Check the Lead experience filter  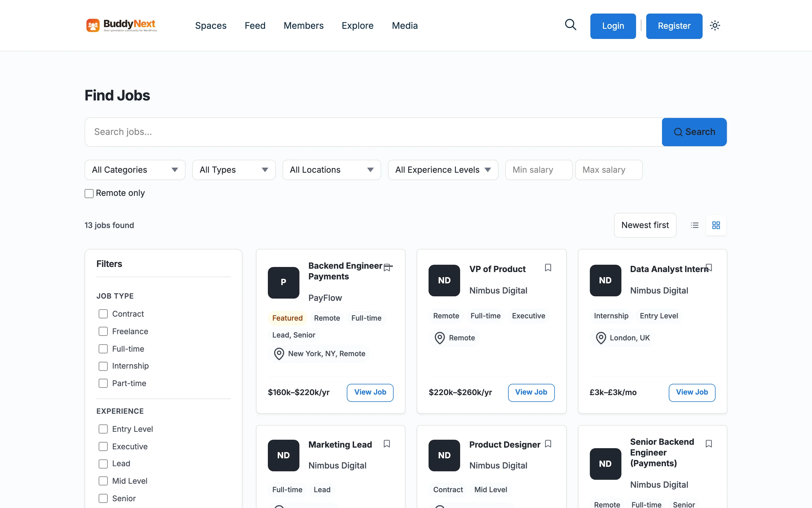[103, 464]
